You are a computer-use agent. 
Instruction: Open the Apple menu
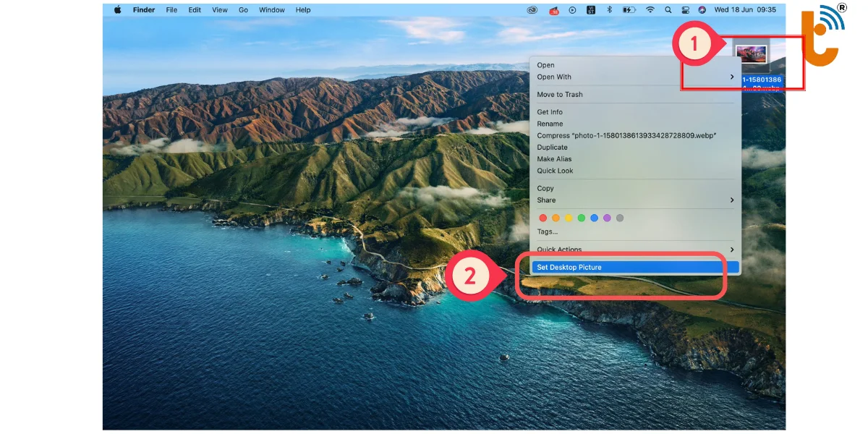[117, 10]
